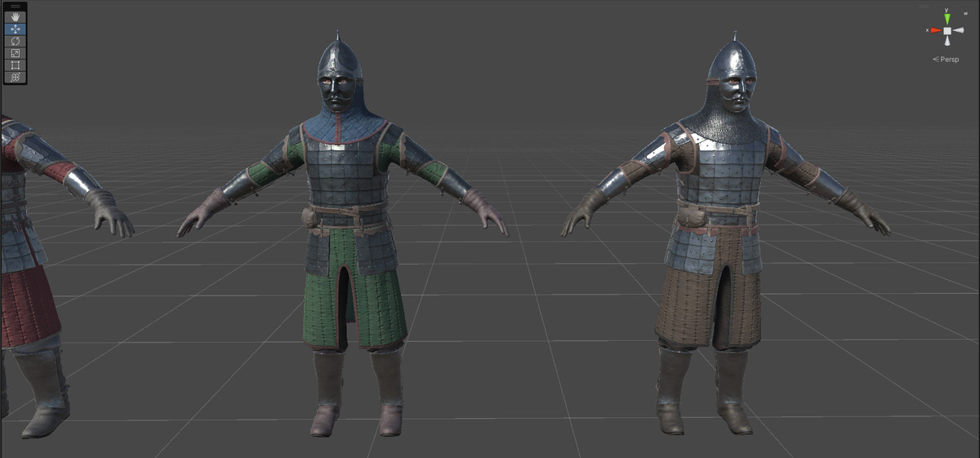Click the green Y axis cone on gizmo

[947, 17]
